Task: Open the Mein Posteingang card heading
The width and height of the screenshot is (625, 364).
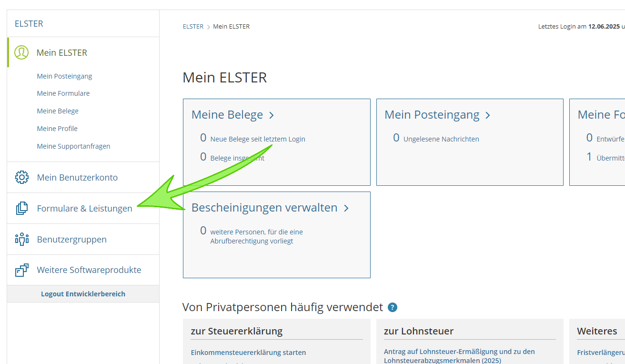Action: (x=432, y=115)
